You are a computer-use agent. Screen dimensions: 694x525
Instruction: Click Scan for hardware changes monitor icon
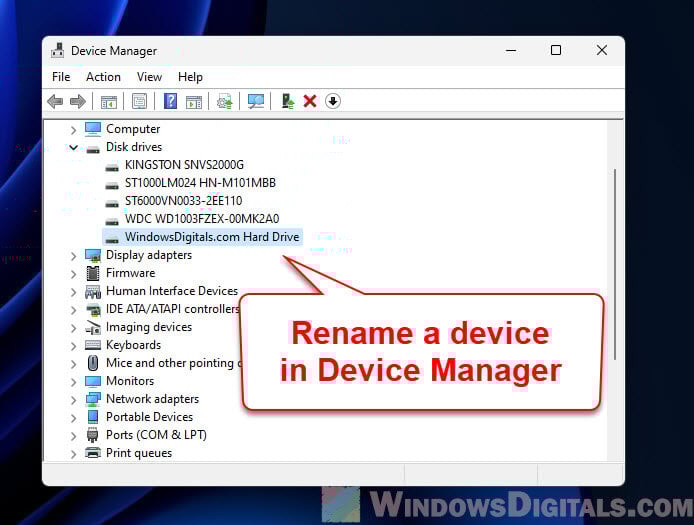pos(255,101)
